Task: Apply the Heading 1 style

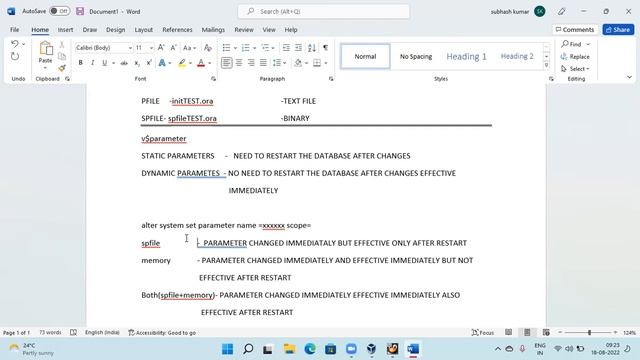Action: (x=466, y=56)
